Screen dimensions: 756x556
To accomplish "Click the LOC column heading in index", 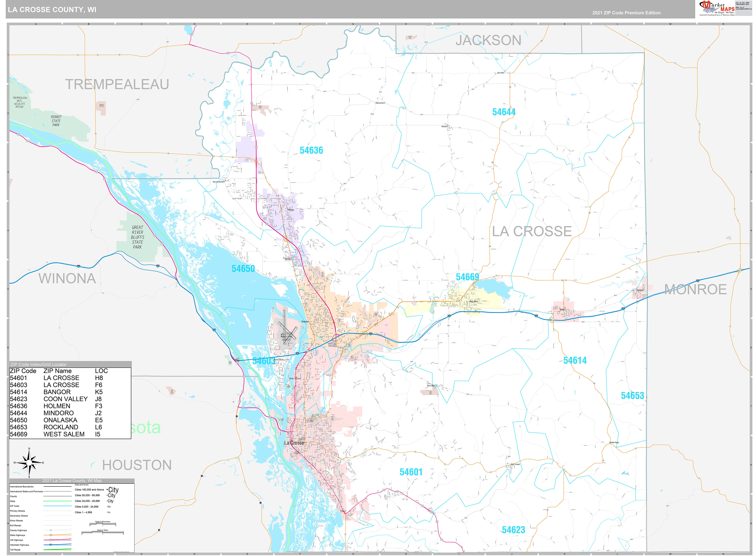I will pyautogui.click(x=101, y=371).
